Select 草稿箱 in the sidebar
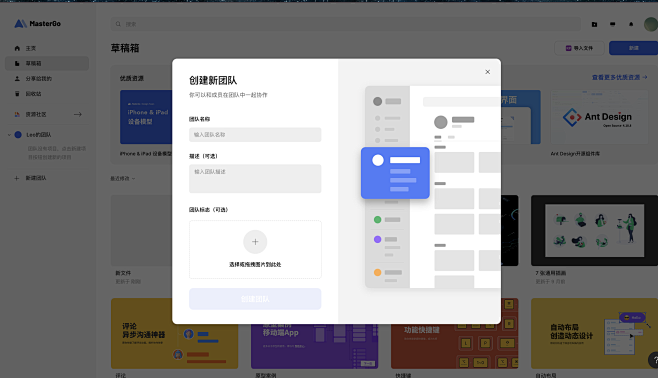Viewport: 658px width, 378px height. (47, 63)
